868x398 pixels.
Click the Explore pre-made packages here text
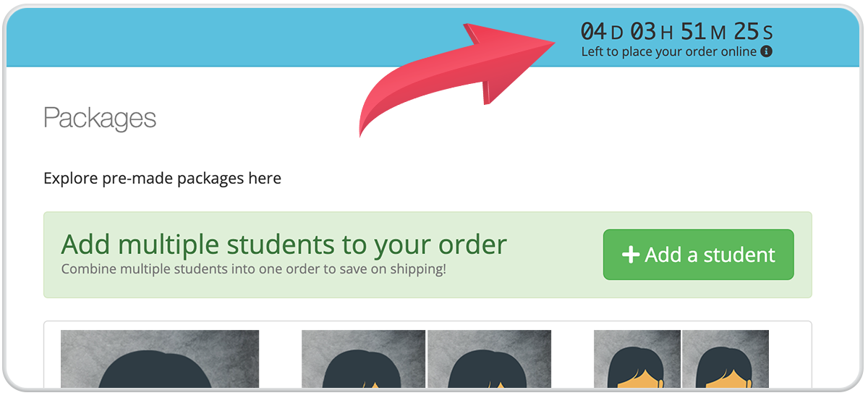(162, 178)
